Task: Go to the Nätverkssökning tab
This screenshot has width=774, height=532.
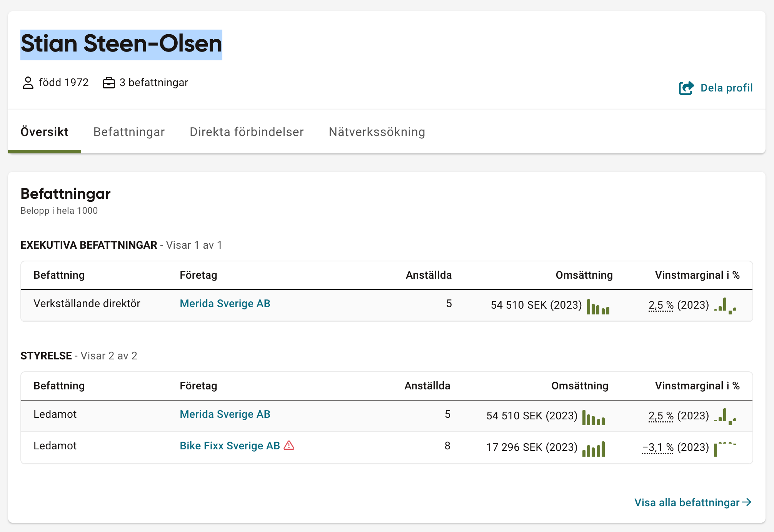Action: 377,132
